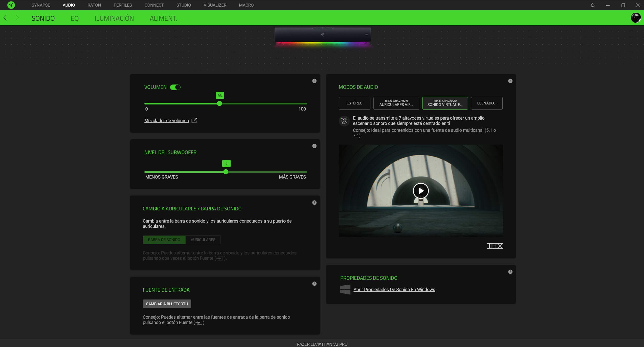
Task: Open the Visualizer menu tab
Action: 215,5
